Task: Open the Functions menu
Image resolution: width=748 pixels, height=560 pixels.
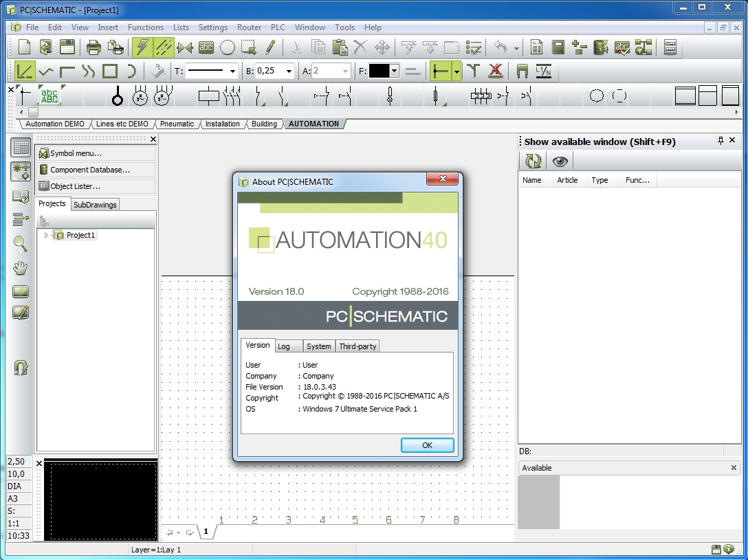Action: (x=146, y=27)
